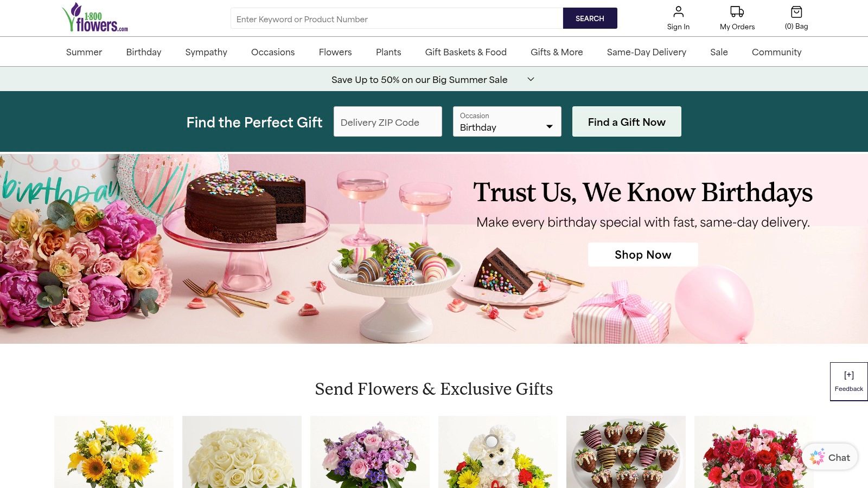The height and width of the screenshot is (488, 868).
Task: Focus the Delivery ZIP Code field
Action: [x=388, y=121]
